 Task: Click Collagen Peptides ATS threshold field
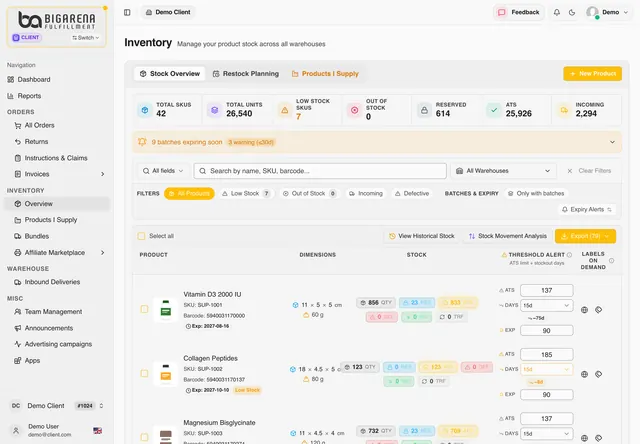pos(547,355)
